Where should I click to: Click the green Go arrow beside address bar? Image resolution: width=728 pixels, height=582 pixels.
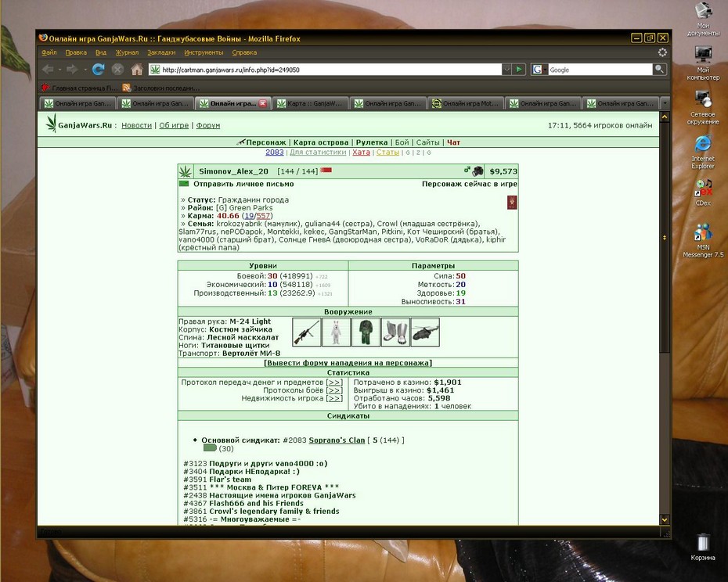point(519,70)
